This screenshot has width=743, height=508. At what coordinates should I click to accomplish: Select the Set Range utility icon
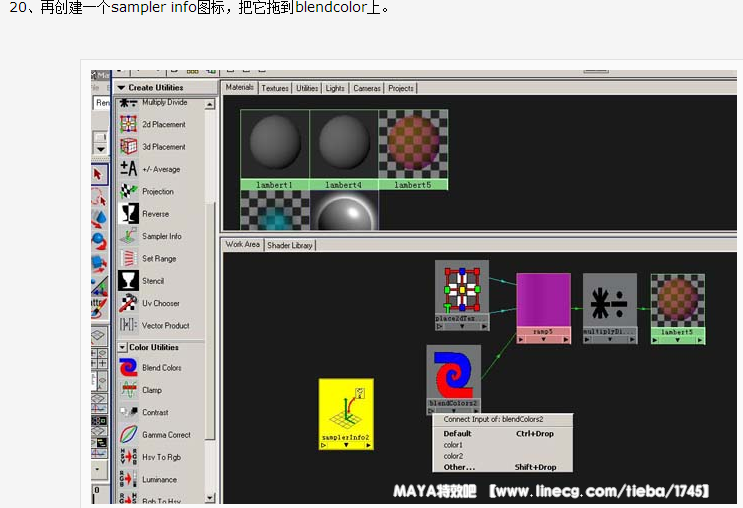tap(129, 259)
